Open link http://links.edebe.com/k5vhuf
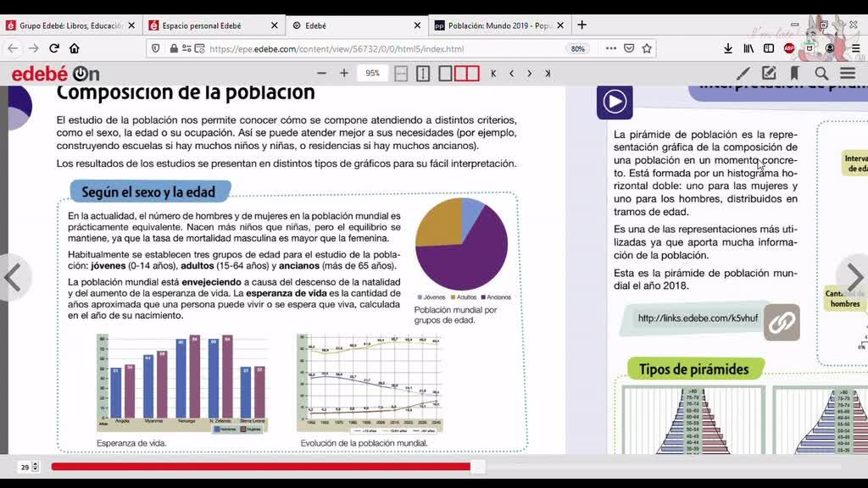Viewport: 868px width, 488px height. (x=698, y=319)
